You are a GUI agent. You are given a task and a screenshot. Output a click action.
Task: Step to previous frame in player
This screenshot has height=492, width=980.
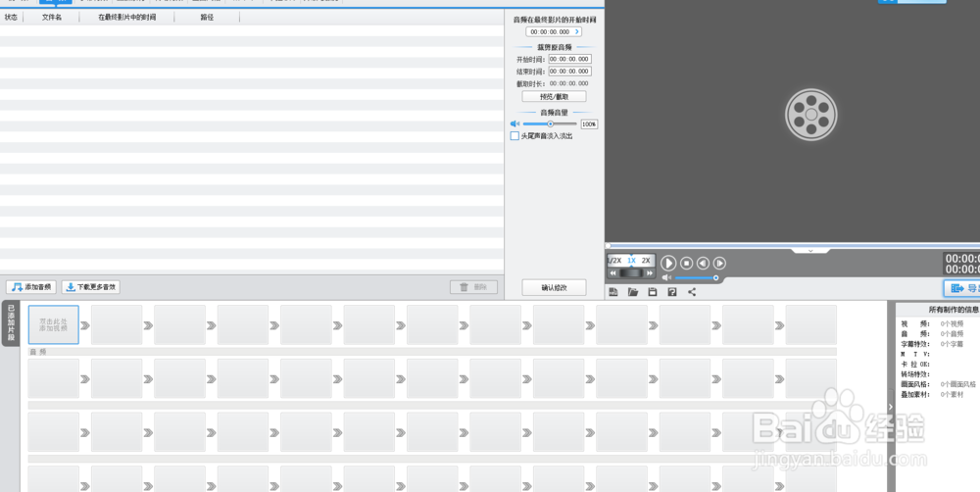703,263
